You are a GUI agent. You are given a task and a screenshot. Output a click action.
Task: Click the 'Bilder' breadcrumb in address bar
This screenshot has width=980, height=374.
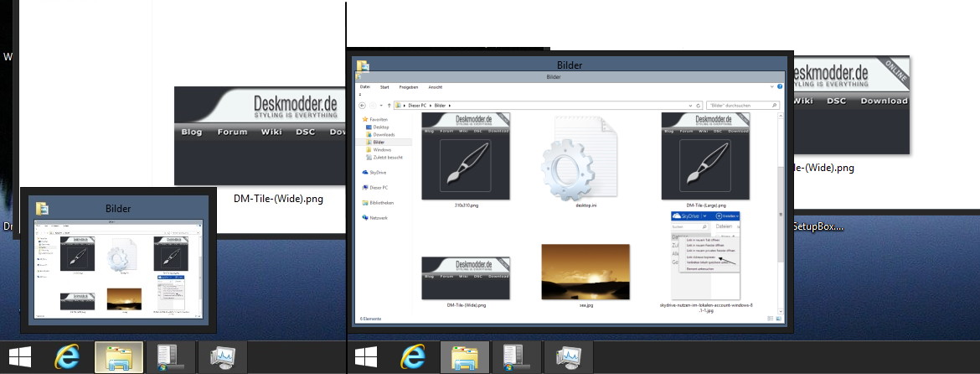pyautogui.click(x=441, y=106)
